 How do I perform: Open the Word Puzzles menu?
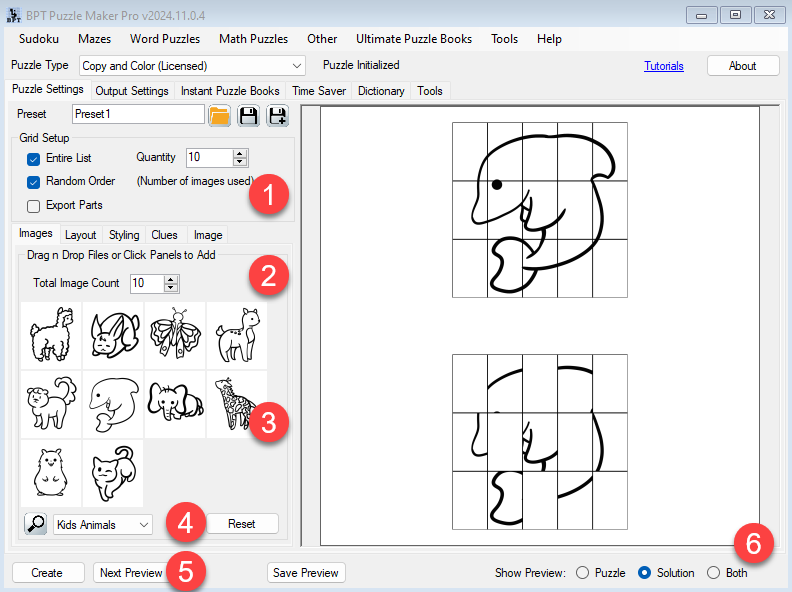(165, 39)
